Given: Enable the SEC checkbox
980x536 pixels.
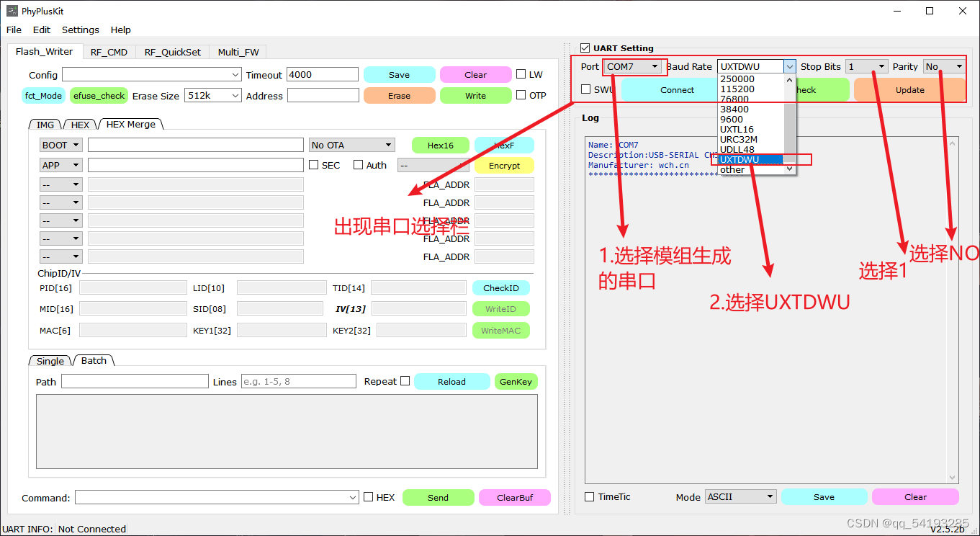Looking at the screenshot, I should [x=314, y=165].
